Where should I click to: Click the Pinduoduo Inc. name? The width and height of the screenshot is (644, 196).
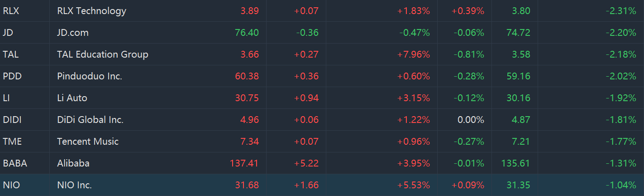[90, 76]
